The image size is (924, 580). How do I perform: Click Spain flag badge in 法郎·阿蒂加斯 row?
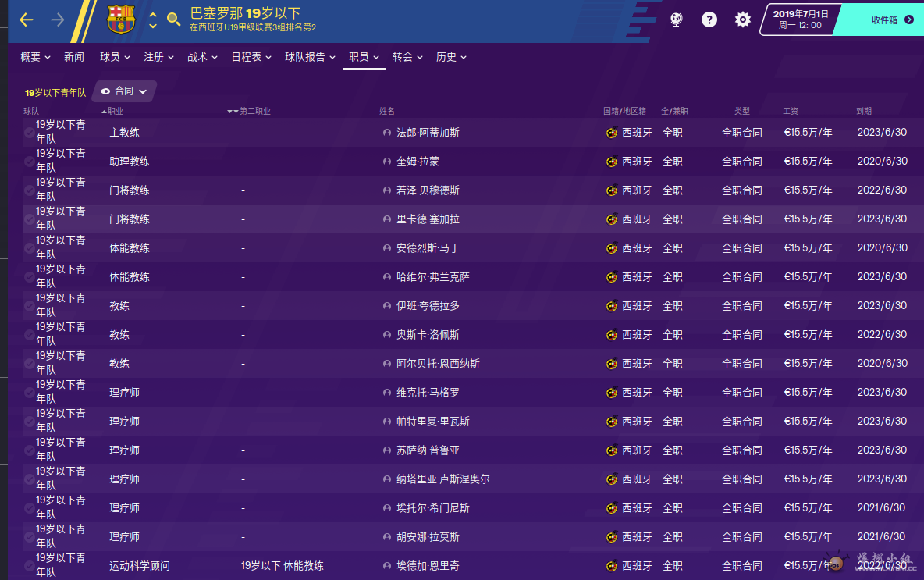point(612,133)
